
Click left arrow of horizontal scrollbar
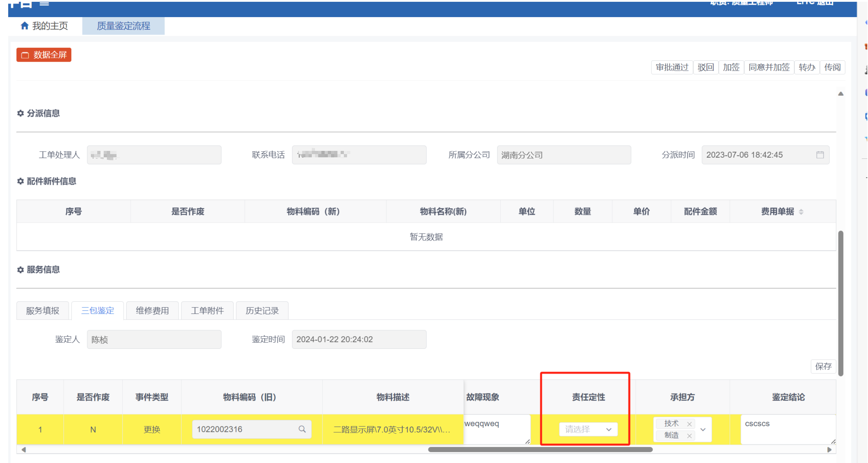pos(24,449)
